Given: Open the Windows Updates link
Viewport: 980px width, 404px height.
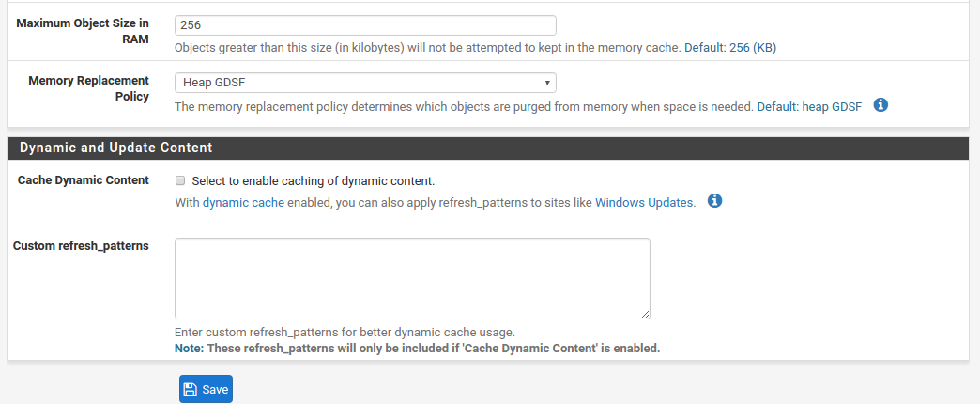Looking at the screenshot, I should click(644, 203).
